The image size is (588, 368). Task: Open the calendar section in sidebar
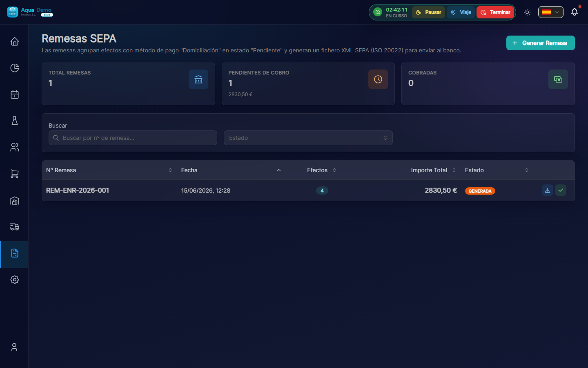coord(15,94)
